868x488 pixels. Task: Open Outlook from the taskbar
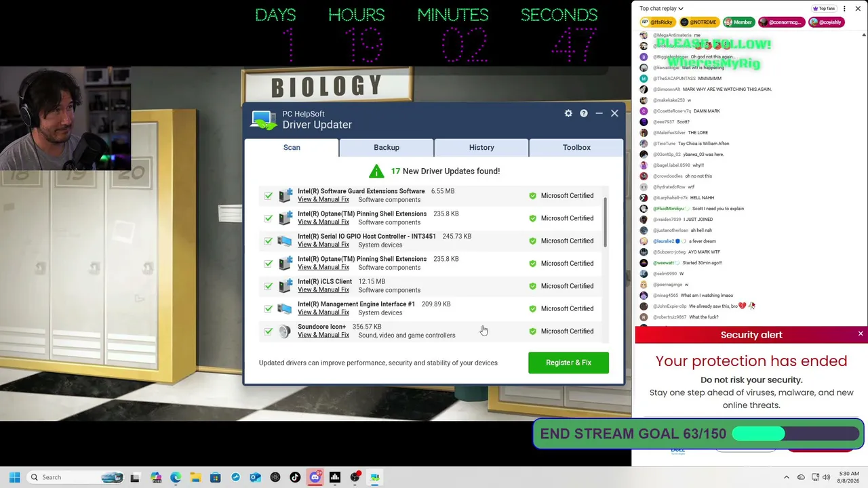pyautogui.click(x=255, y=477)
